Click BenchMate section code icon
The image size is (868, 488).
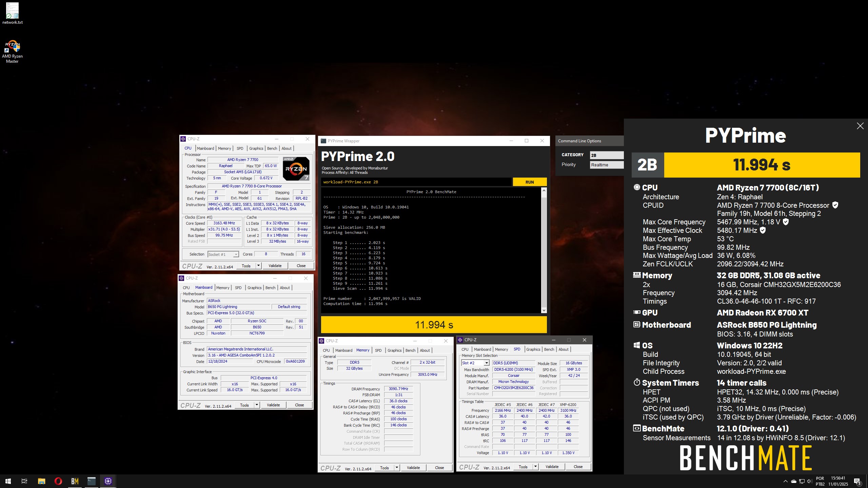pyautogui.click(x=637, y=428)
